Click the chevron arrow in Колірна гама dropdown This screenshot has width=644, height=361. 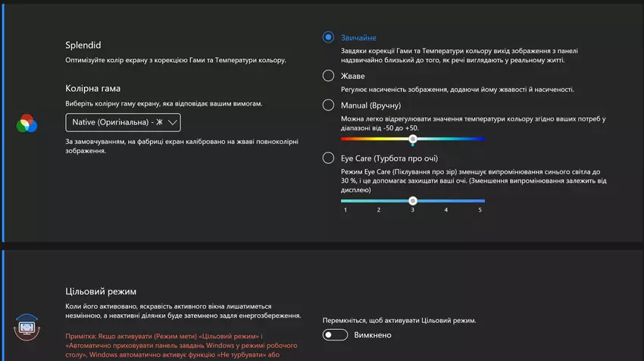(171, 122)
